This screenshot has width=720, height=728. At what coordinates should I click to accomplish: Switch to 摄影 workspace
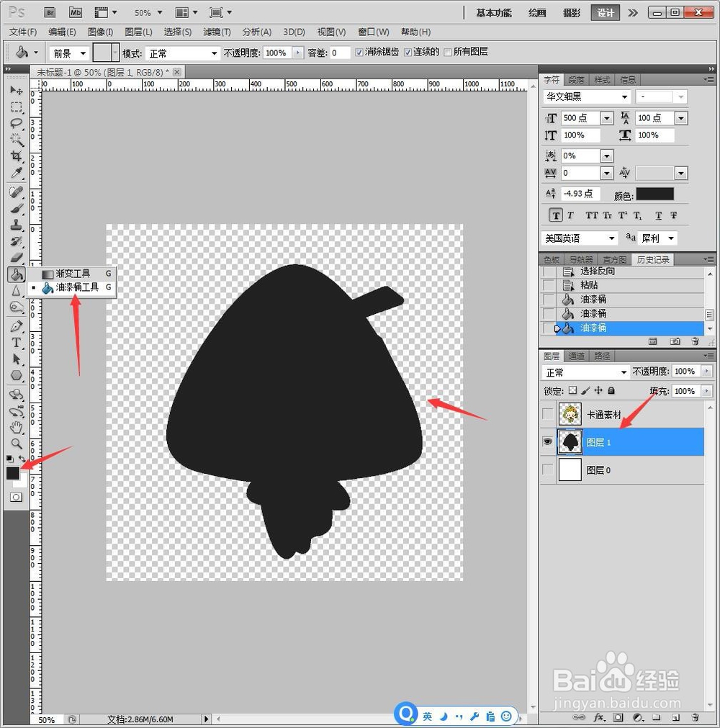572,13
